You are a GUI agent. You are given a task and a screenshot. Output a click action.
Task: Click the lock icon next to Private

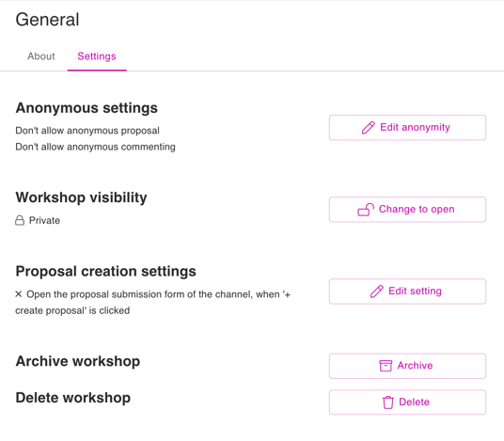point(20,220)
